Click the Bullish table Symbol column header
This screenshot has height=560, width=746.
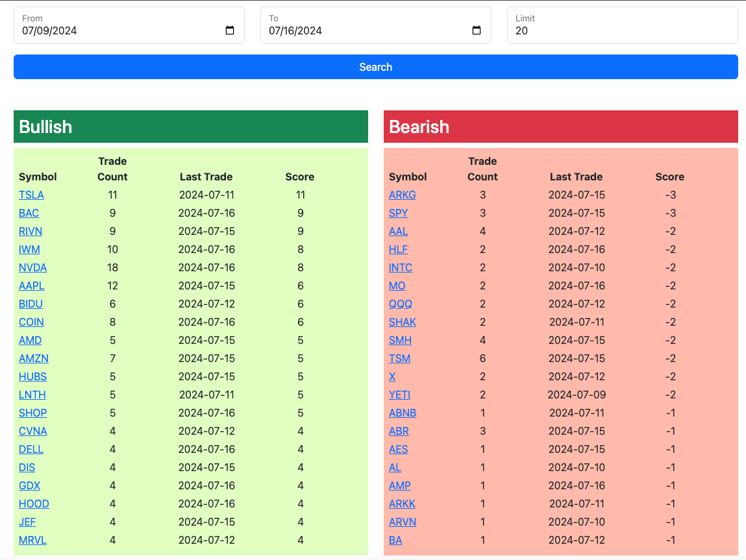point(38,177)
